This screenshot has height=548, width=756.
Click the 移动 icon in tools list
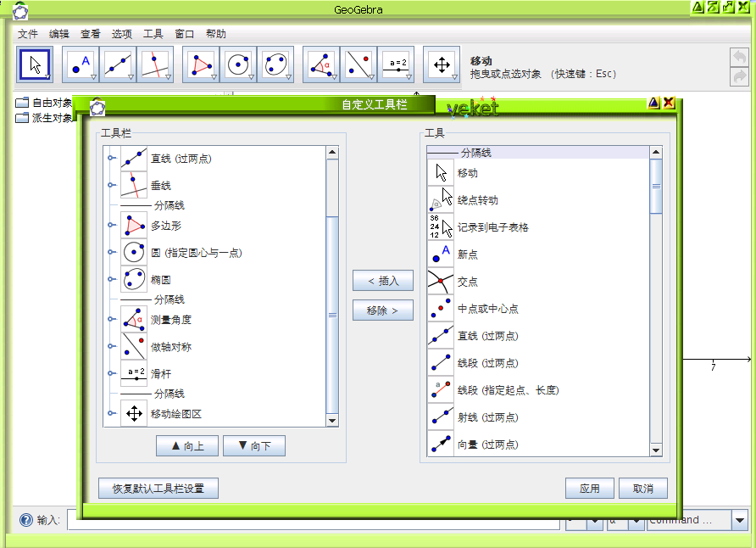tap(441, 173)
